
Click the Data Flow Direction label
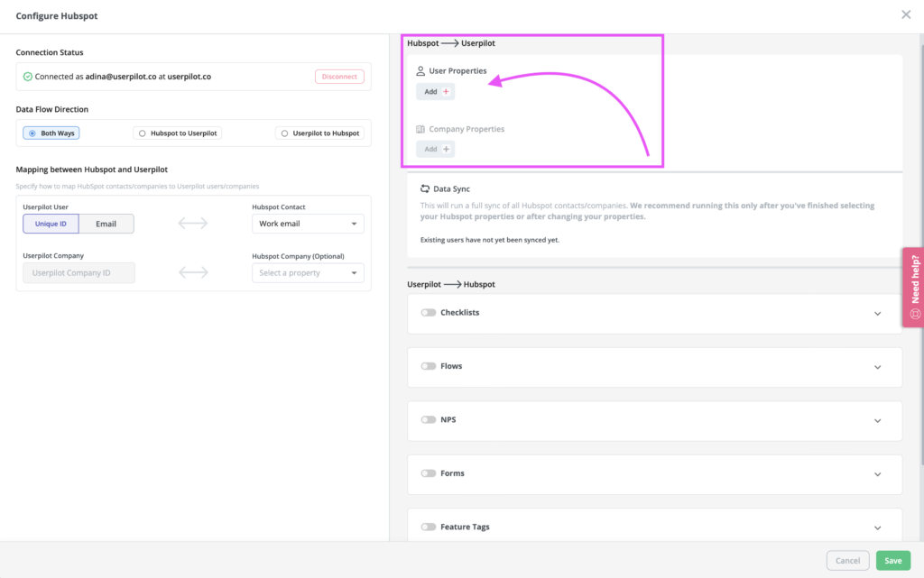point(51,109)
